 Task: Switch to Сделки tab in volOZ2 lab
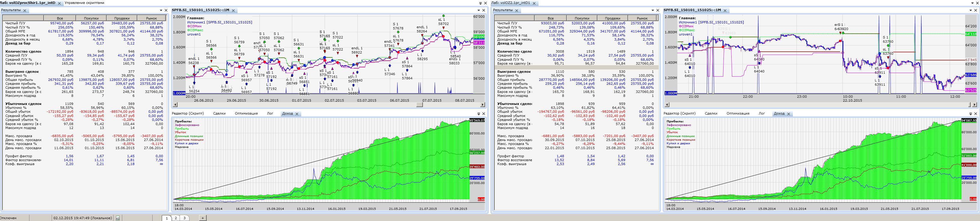click(x=711, y=114)
